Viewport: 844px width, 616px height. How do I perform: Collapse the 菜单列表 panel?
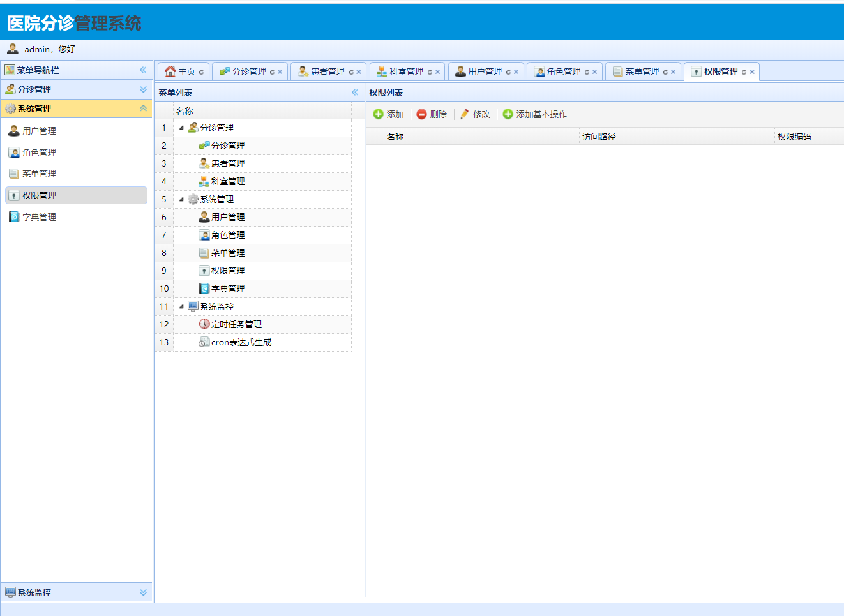pyautogui.click(x=355, y=93)
